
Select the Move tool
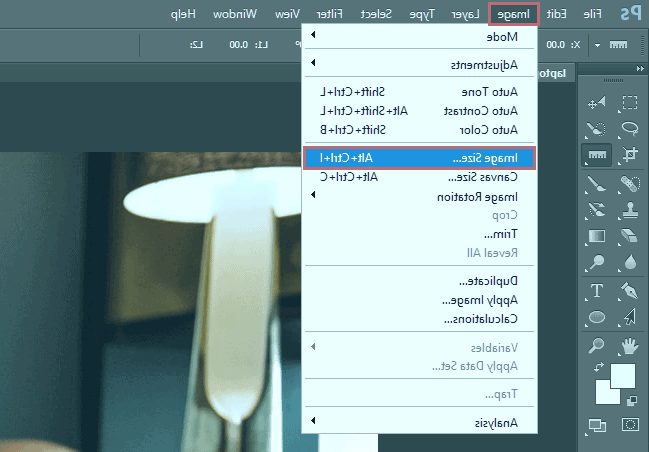[597, 103]
